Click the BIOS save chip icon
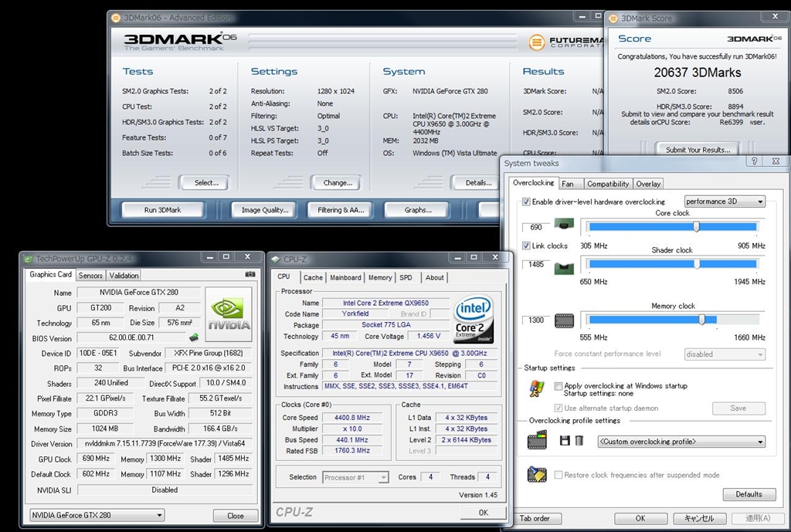791x532 pixels. pos(192,337)
